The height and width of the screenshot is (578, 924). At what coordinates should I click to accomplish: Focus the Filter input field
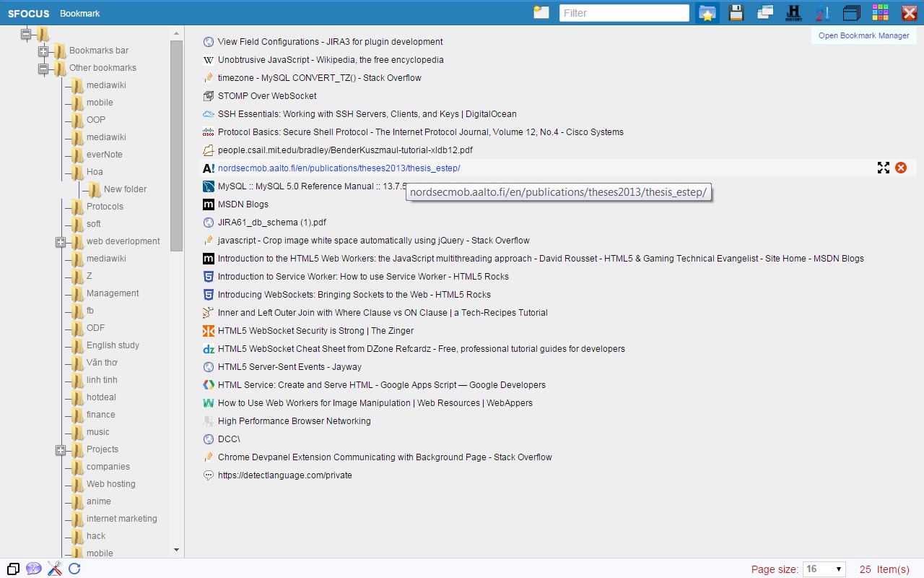[x=624, y=13]
